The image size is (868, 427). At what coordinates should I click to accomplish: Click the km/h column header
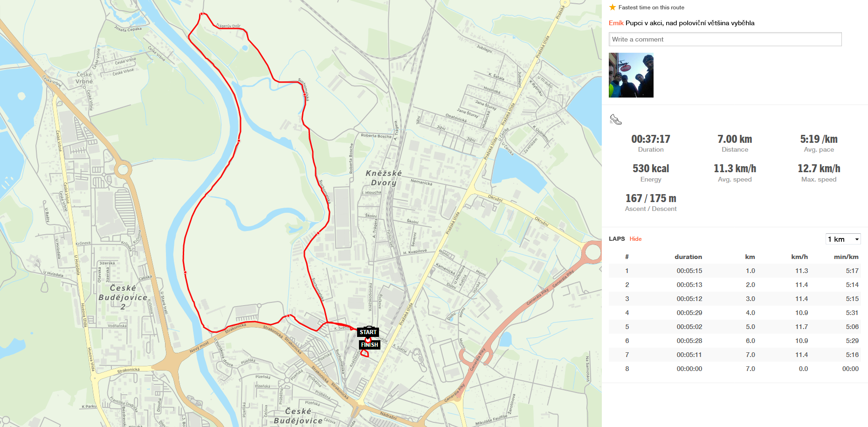tap(799, 257)
